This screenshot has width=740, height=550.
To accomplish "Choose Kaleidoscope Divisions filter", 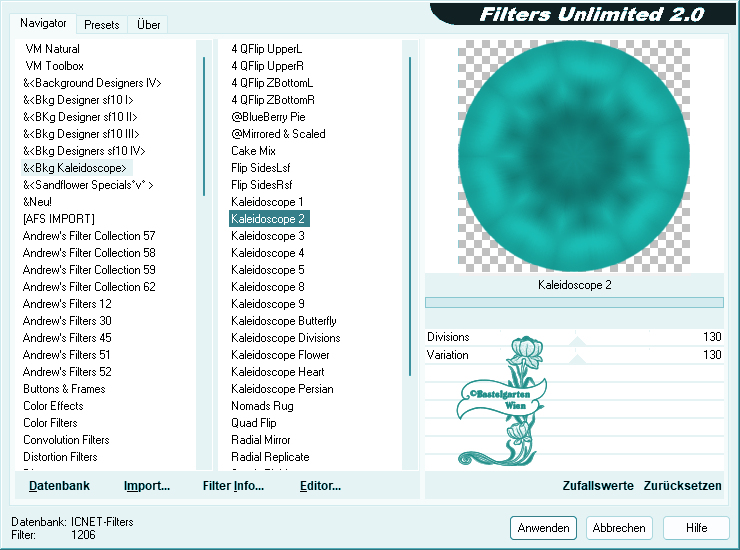I will [286, 338].
